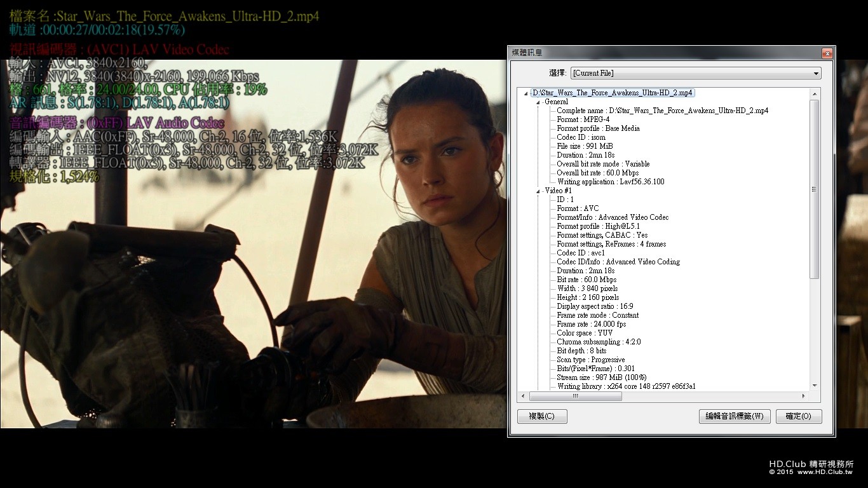The image size is (868, 488).
Task: Select the 'Format : MPEG-4' row
Action: [583, 119]
